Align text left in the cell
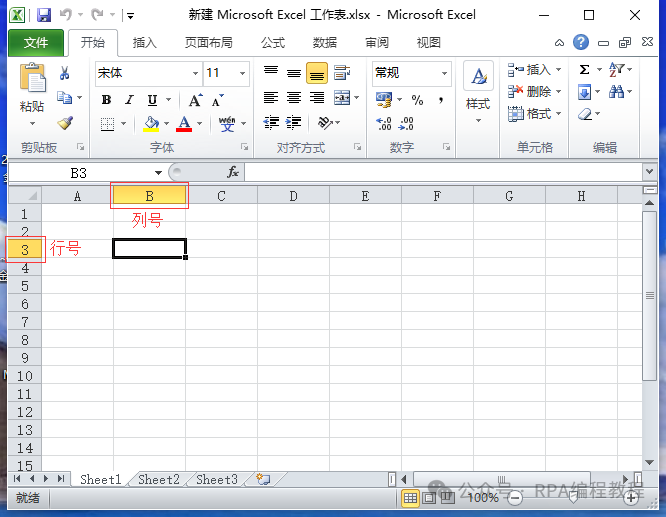The height and width of the screenshot is (517, 666). click(271, 98)
